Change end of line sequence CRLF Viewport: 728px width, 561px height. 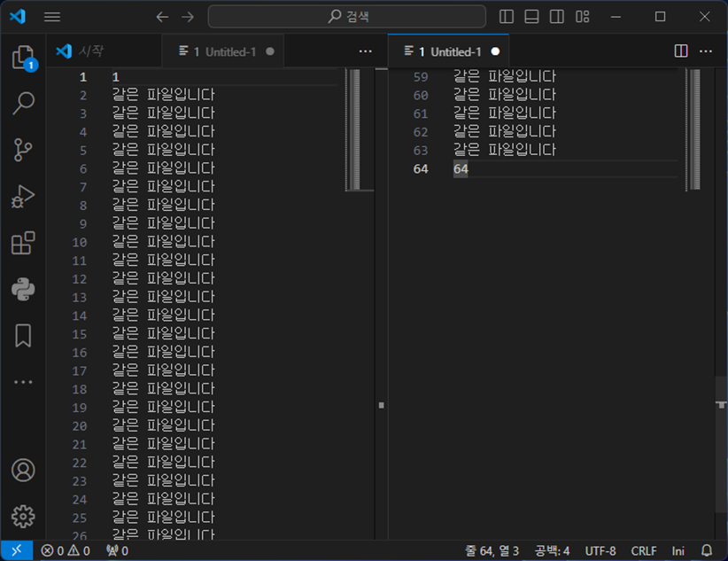tap(644, 550)
